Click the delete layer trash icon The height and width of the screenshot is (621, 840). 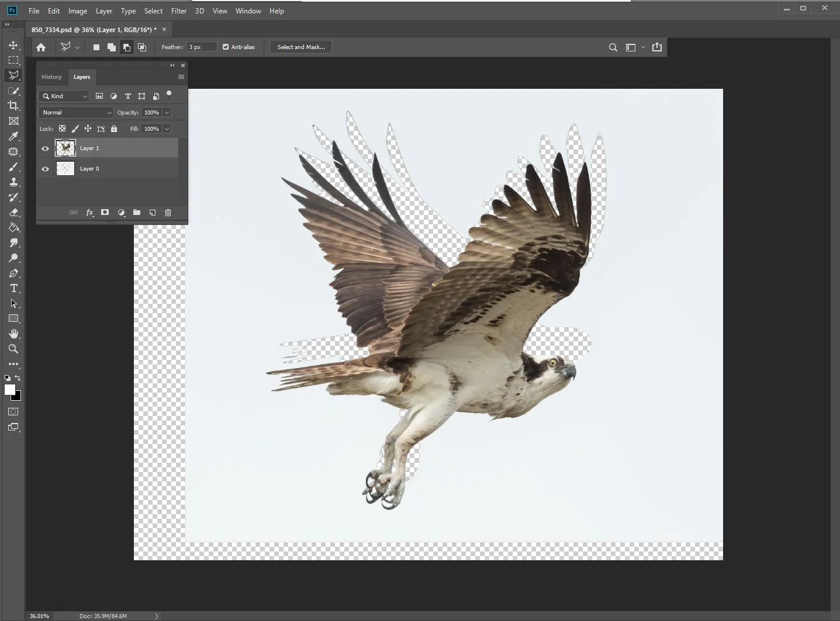pyautogui.click(x=168, y=213)
